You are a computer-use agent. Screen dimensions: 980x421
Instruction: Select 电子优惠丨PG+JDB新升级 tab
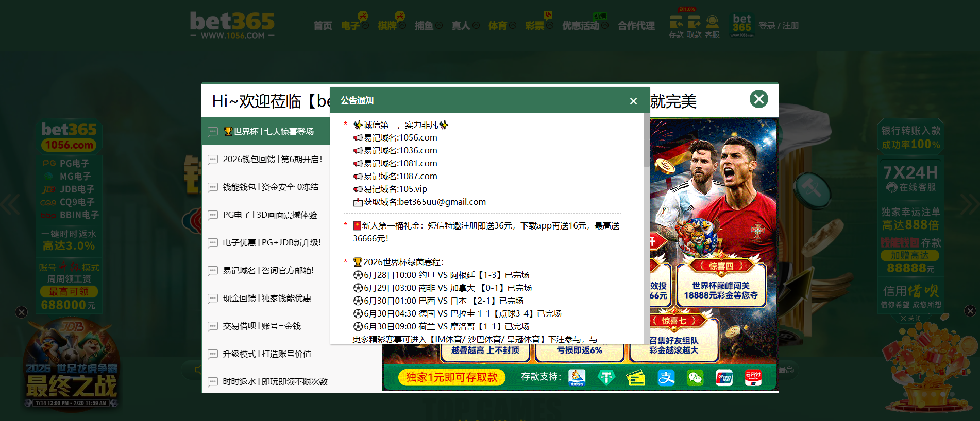pos(266,243)
